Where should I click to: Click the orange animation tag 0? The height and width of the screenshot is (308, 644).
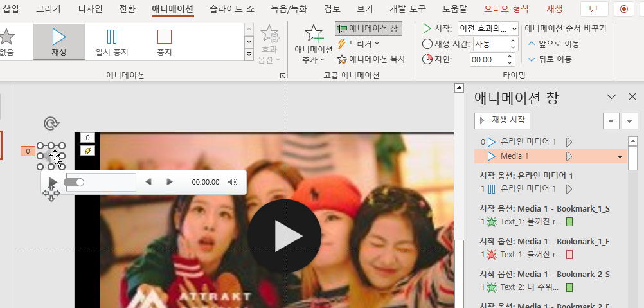pyautogui.click(x=28, y=151)
